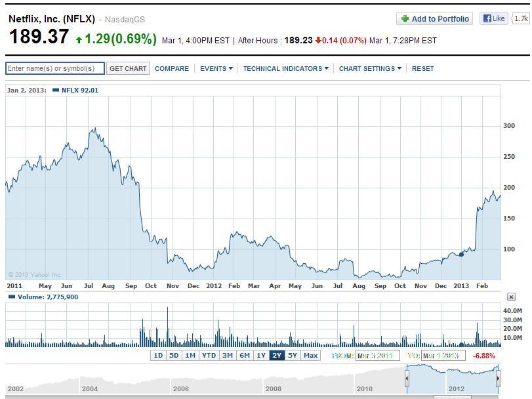
Task: Click the 2004 label in the navigator
Action: click(90, 388)
